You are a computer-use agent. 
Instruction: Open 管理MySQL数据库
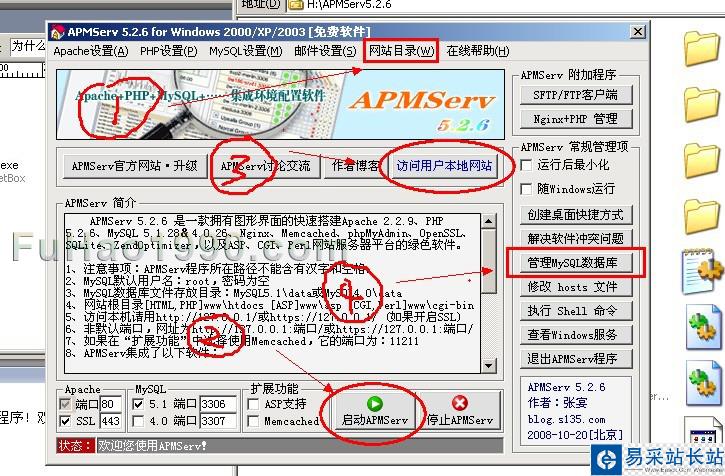[576, 263]
